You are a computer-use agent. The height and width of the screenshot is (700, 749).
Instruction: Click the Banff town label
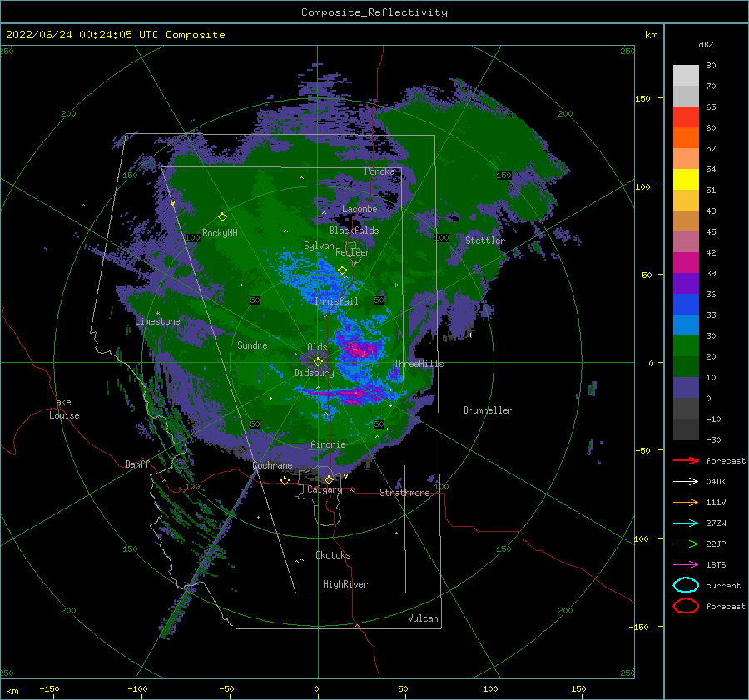(x=137, y=464)
